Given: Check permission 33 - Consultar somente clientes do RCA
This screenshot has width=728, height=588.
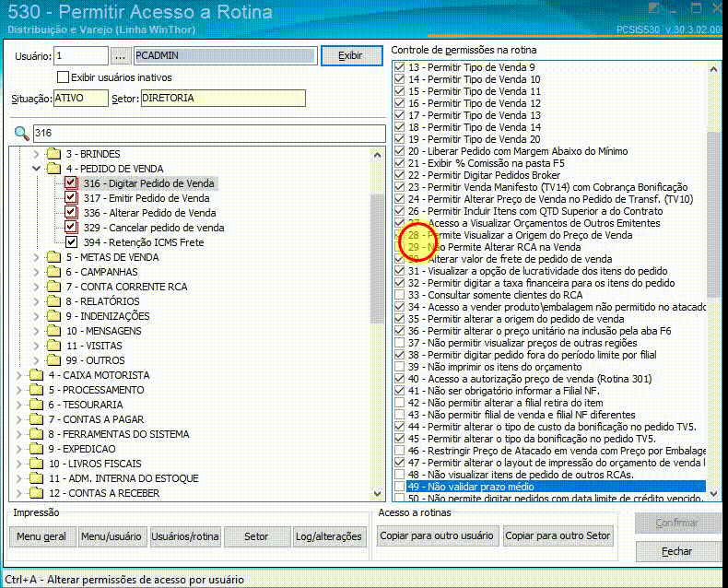Looking at the screenshot, I should (x=399, y=295).
